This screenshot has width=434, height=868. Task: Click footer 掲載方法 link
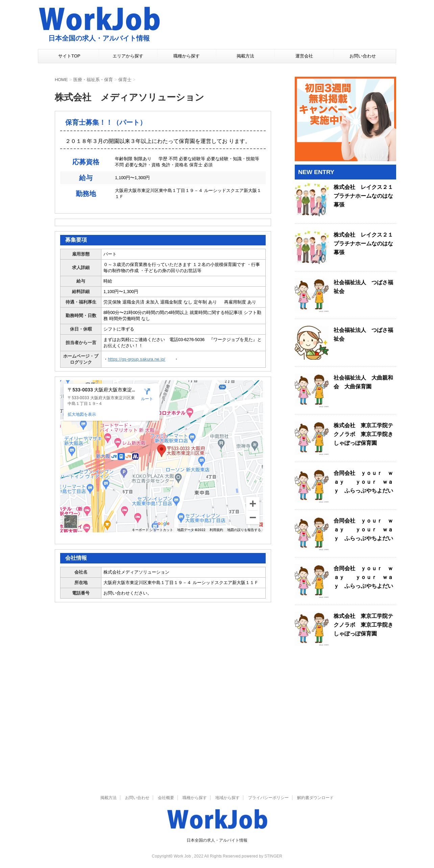click(108, 798)
